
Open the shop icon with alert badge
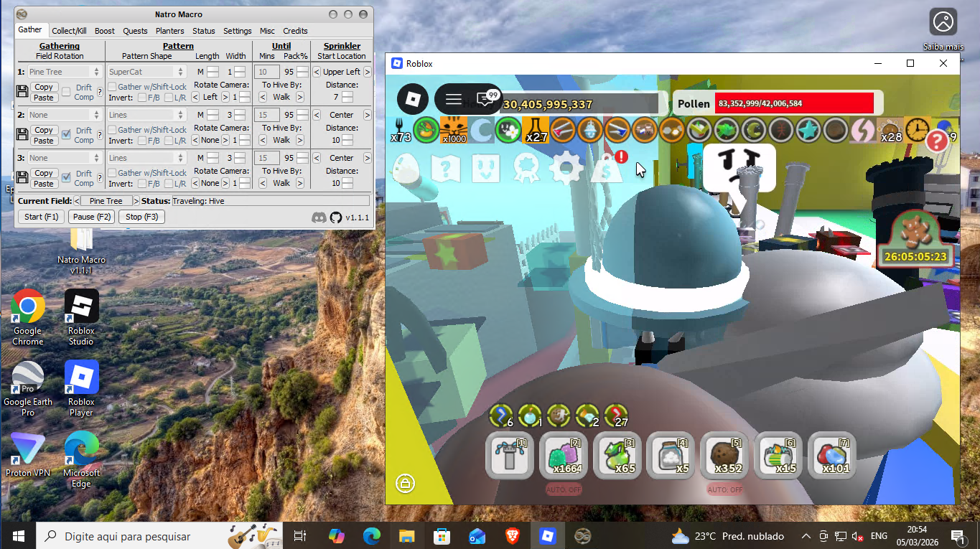click(x=607, y=167)
